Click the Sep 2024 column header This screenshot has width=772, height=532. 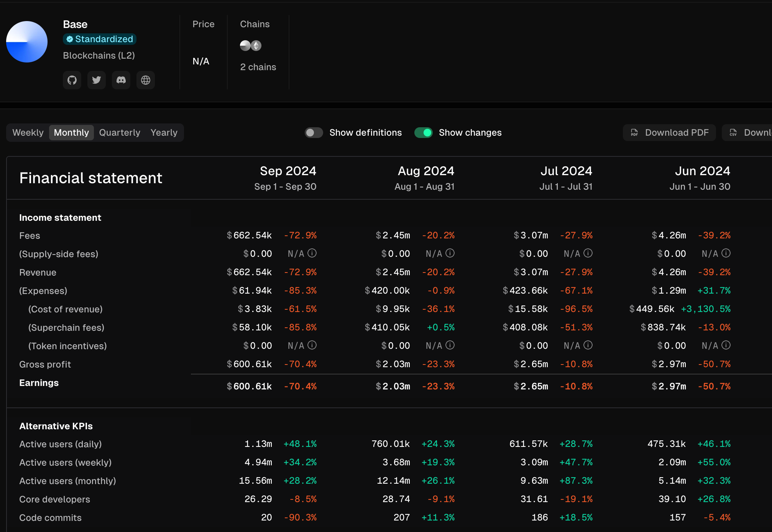[x=287, y=171]
